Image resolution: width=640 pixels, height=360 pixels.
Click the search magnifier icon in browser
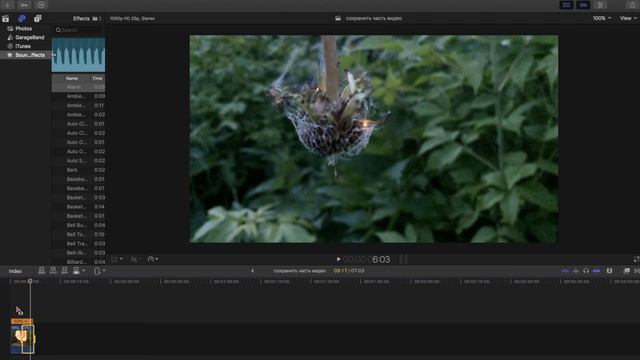pyautogui.click(x=58, y=30)
